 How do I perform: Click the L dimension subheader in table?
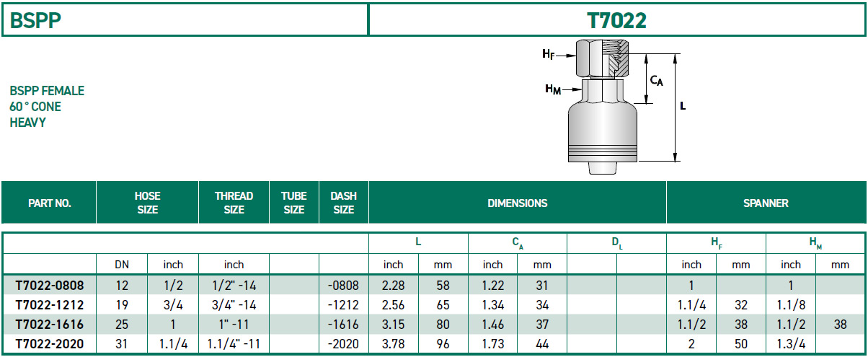point(418,244)
